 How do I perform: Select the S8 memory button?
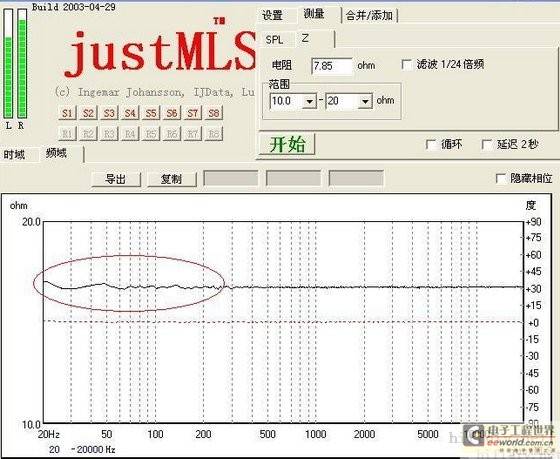[214, 113]
